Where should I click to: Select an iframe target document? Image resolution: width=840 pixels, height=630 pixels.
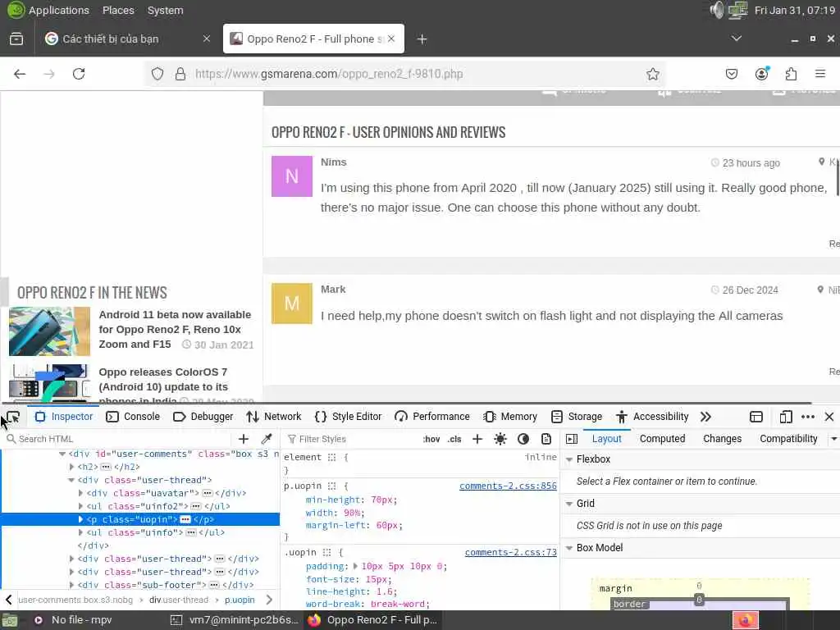point(756,417)
